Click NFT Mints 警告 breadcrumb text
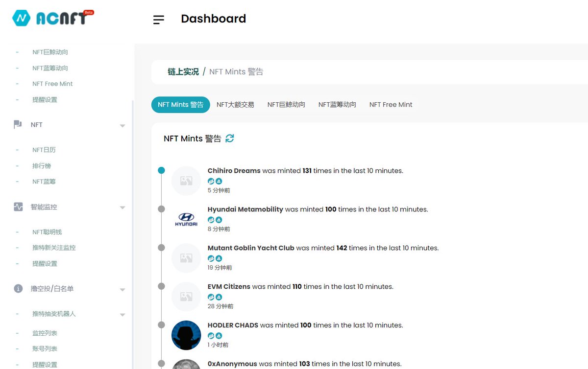588x369 pixels. click(x=236, y=72)
